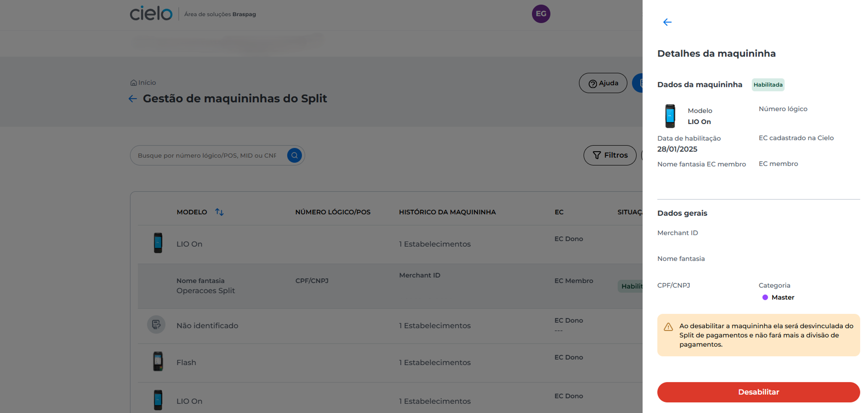Screen dimensions: 868x413
Task: Click the Cielo logo
Action: point(151,13)
